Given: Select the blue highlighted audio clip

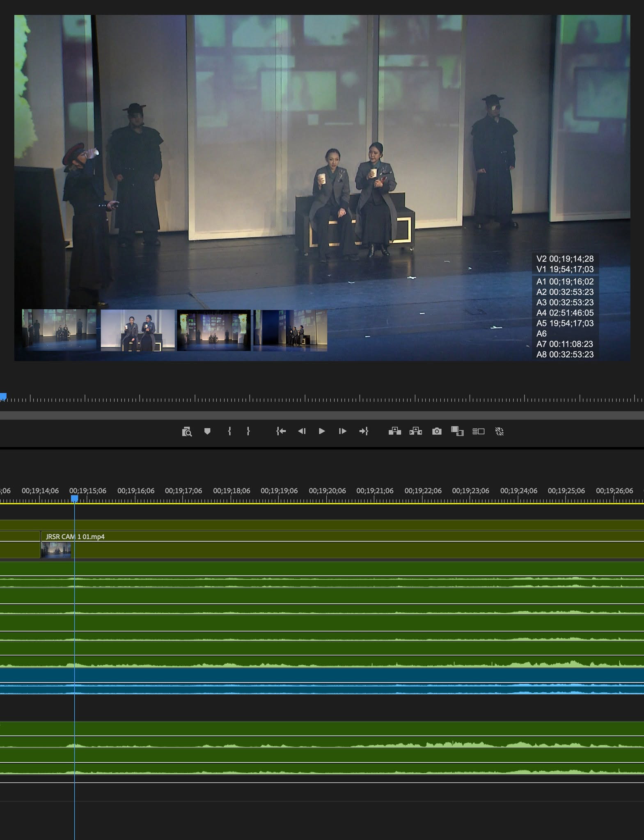Looking at the screenshot, I should point(322,681).
